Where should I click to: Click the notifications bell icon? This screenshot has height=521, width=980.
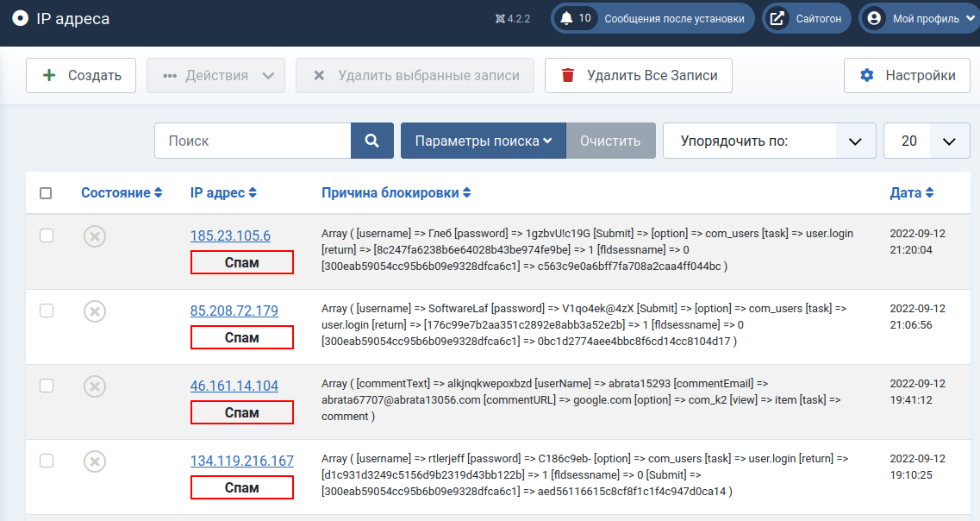566,18
